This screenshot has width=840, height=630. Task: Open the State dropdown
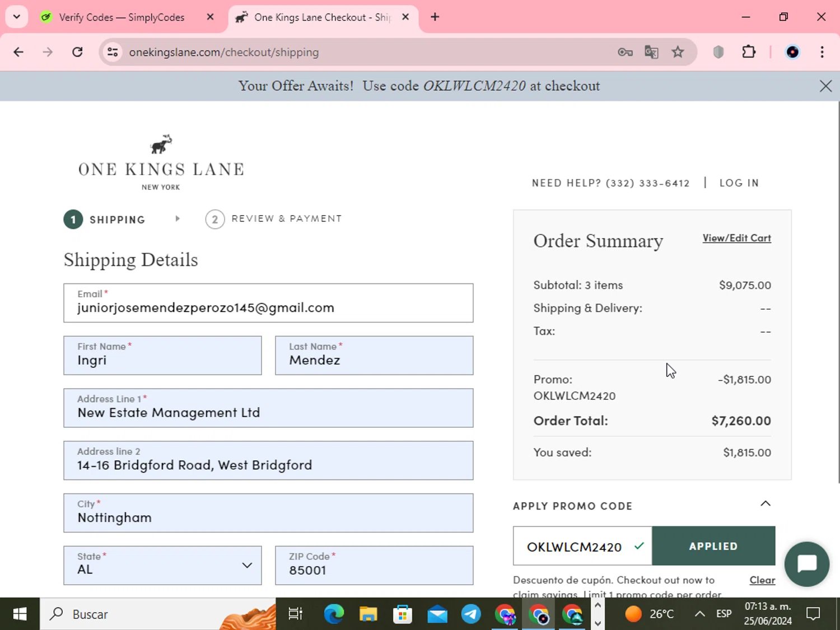click(x=162, y=566)
